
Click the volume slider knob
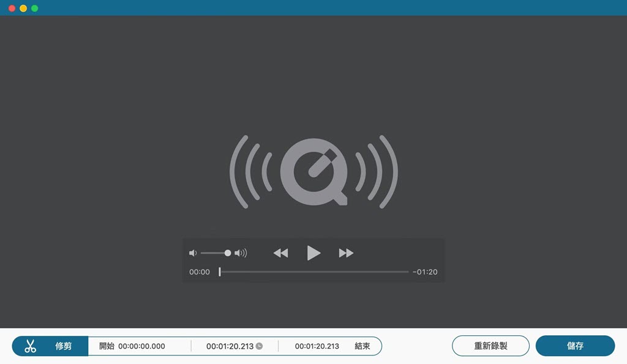(228, 253)
